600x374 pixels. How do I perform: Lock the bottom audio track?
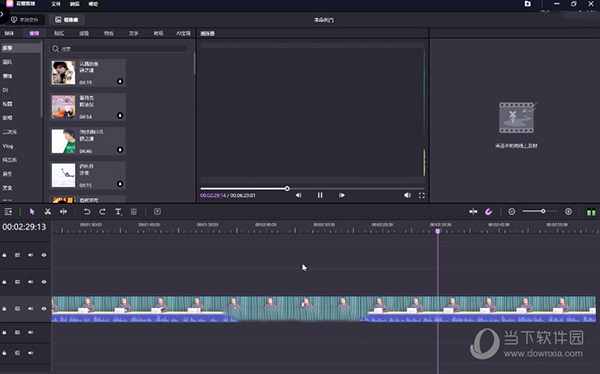(5, 353)
